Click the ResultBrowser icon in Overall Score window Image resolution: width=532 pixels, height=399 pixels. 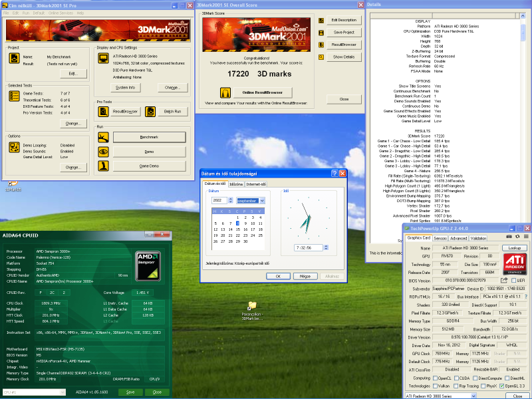[321, 45]
